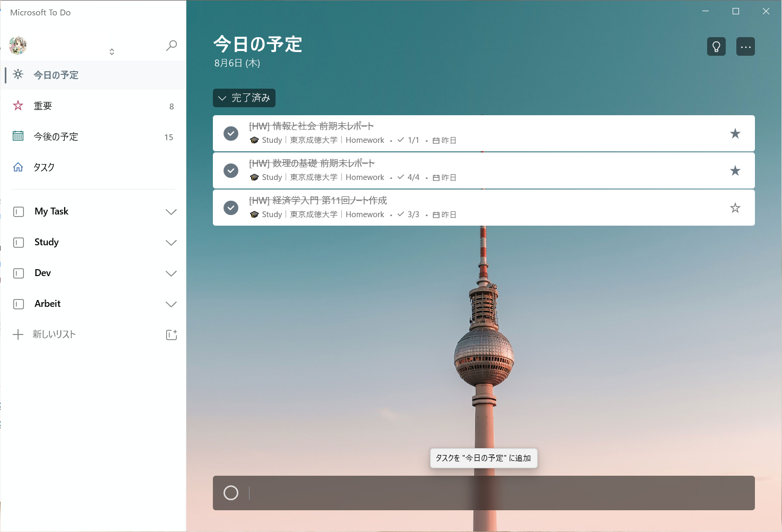Image resolution: width=782 pixels, height=532 pixels.
Task: Open the three-dots more options menu
Action: (x=745, y=47)
